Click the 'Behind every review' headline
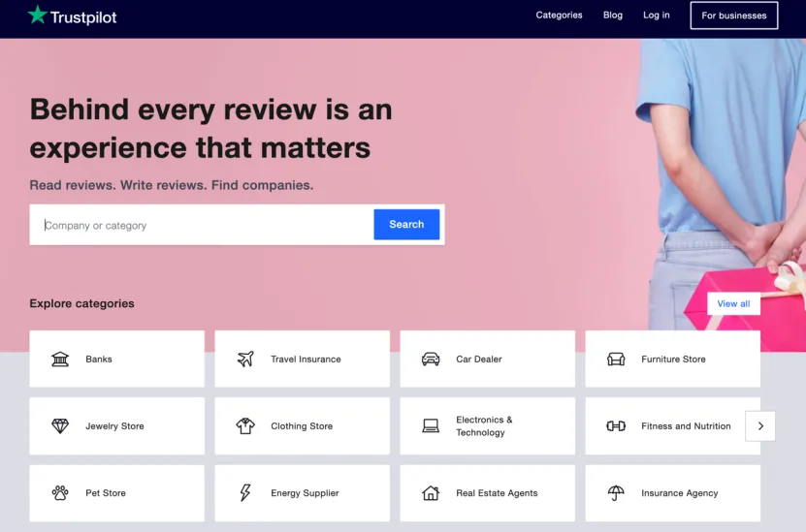This screenshot has width=806, height=532. pos(210,128)
